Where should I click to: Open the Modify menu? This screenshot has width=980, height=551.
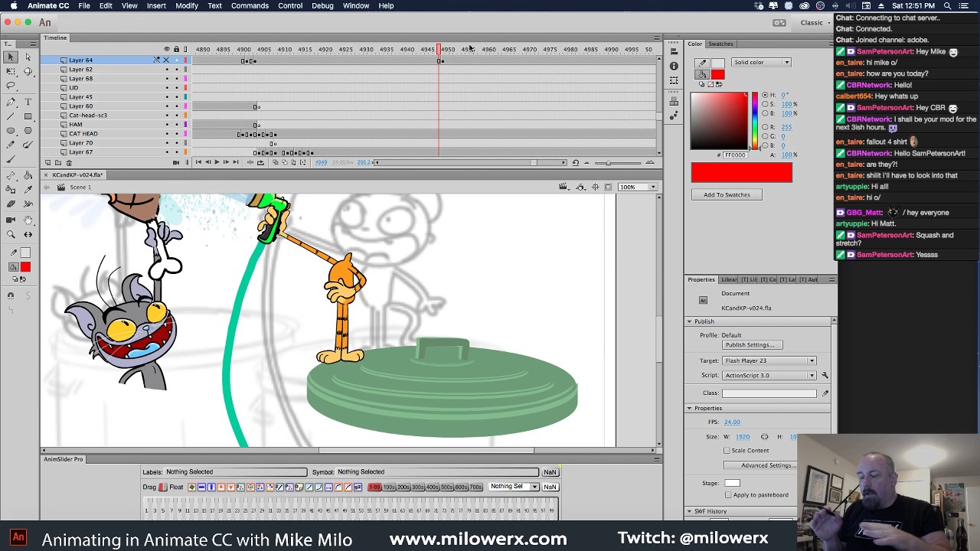187,5
